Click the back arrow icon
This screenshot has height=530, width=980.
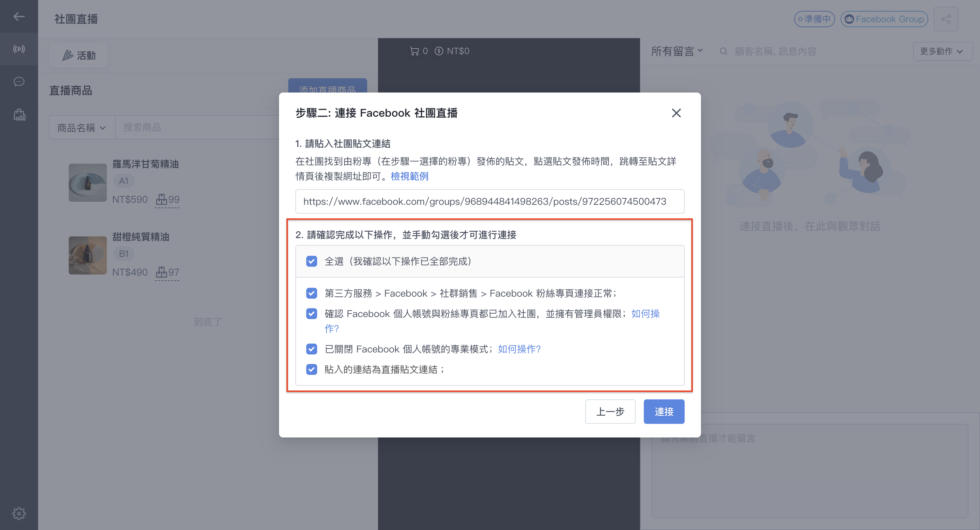(19, 16)
